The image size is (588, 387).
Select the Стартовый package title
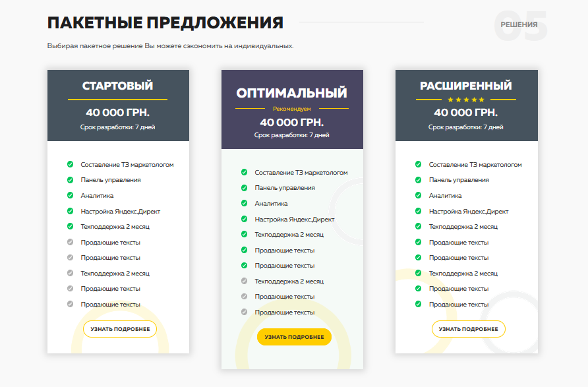click(117, 86)
